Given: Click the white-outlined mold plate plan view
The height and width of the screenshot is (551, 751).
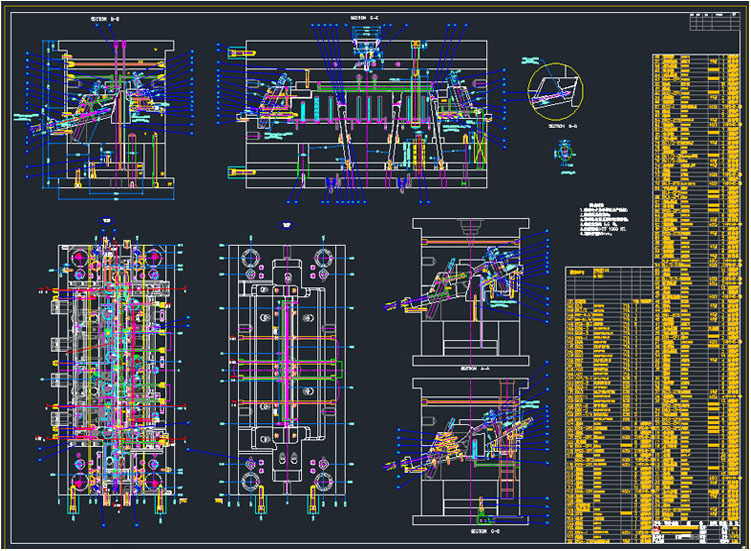Looking at the screenshot, I should click(x=285, y=370).
